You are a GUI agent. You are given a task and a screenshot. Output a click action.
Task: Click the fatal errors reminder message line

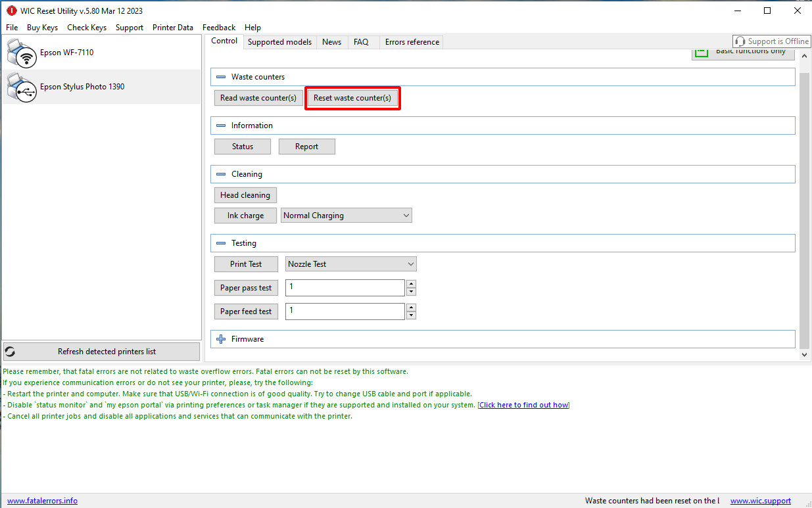[205, 371]
